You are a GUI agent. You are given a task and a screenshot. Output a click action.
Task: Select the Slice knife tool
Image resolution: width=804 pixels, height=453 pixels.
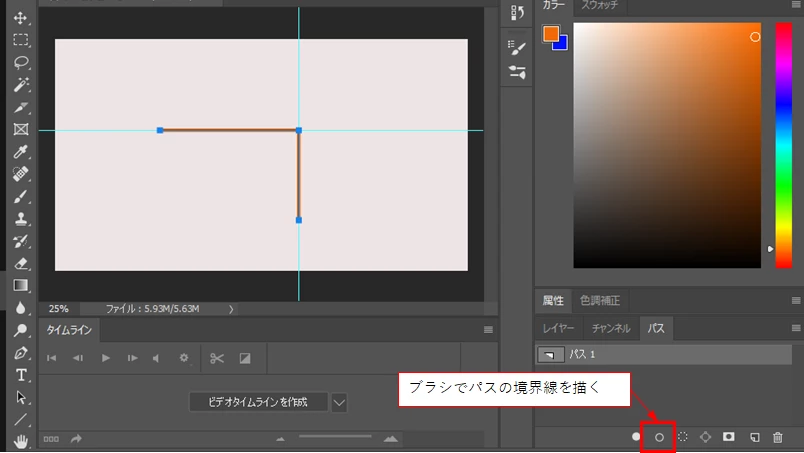pyautogui.click(x=21, y=107)
